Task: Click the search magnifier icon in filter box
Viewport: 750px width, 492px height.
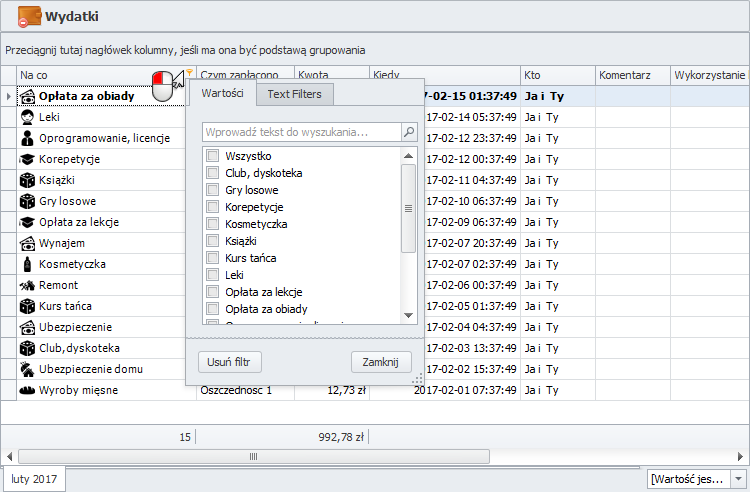Action: (x=409, y=132)
